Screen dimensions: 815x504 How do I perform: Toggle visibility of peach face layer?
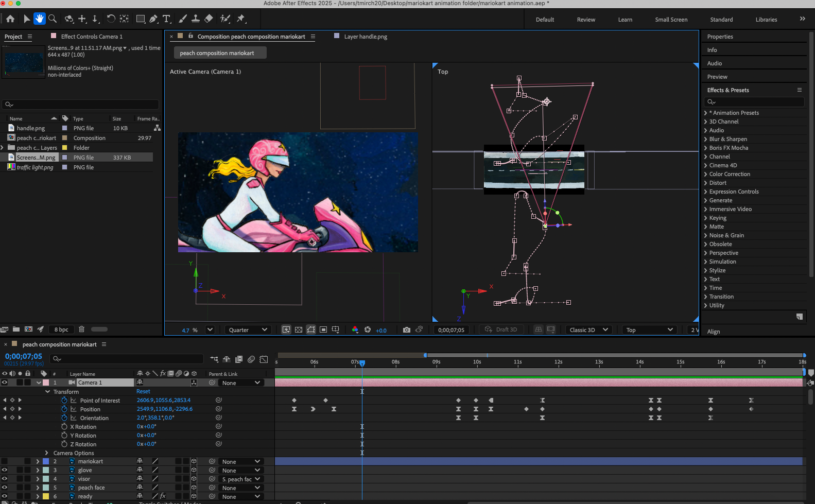[x=5, y=488]
